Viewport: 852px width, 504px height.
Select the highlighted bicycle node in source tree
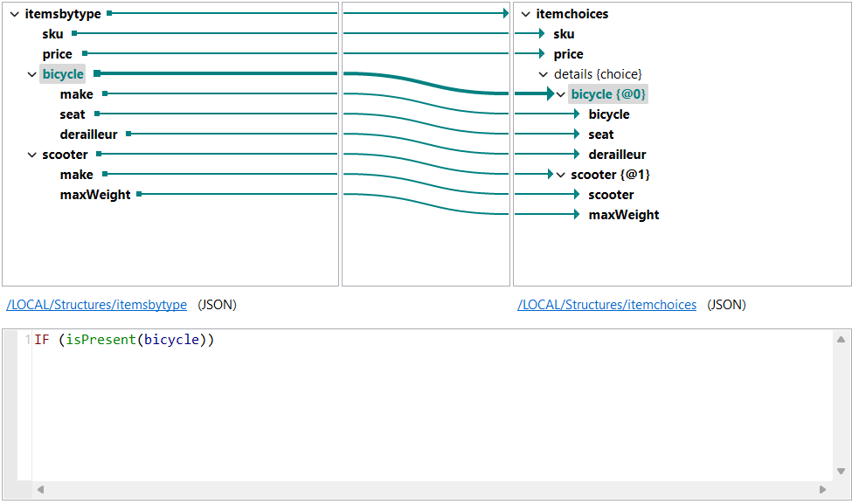tap(62, 73)
